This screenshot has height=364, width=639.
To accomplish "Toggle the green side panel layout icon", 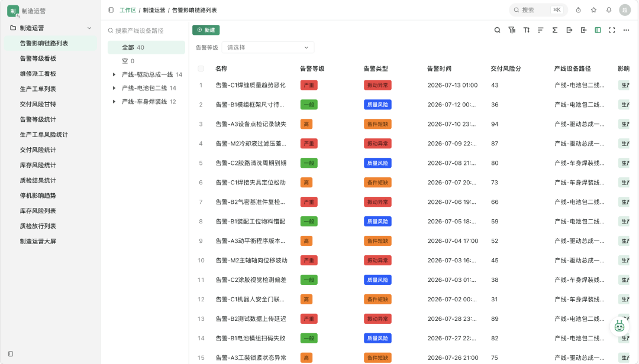I will click(598, 30).
